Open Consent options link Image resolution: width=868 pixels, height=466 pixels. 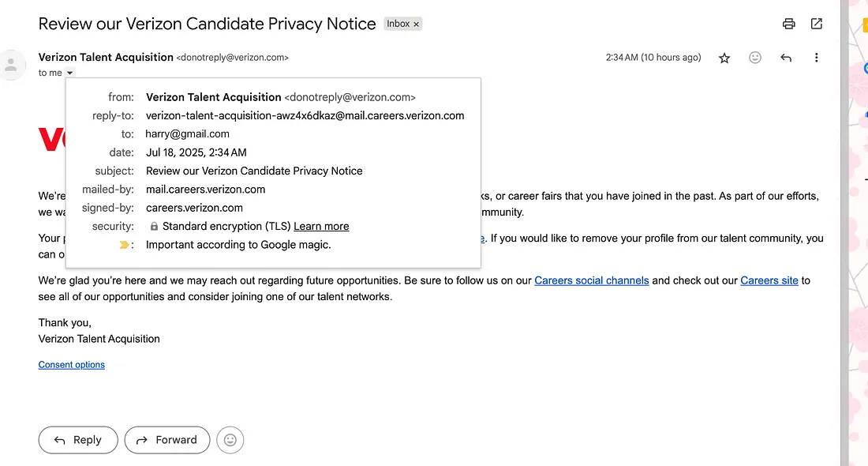71,365
